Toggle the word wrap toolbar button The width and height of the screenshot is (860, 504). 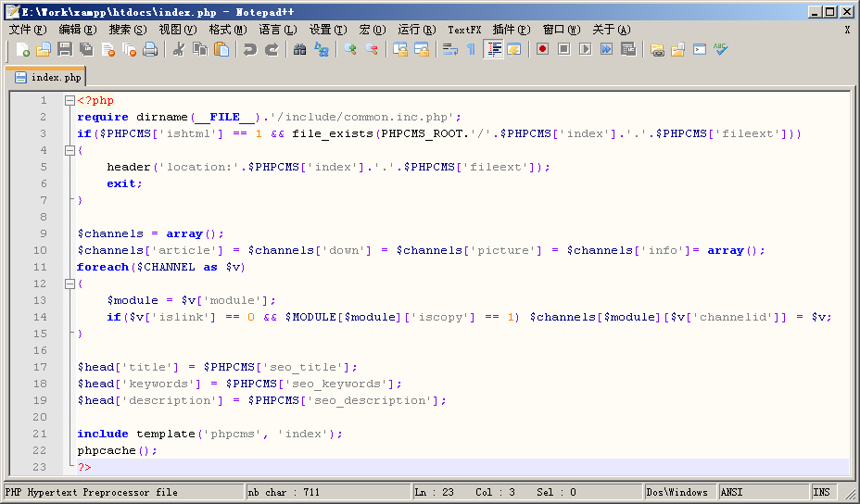pos(449,49)
